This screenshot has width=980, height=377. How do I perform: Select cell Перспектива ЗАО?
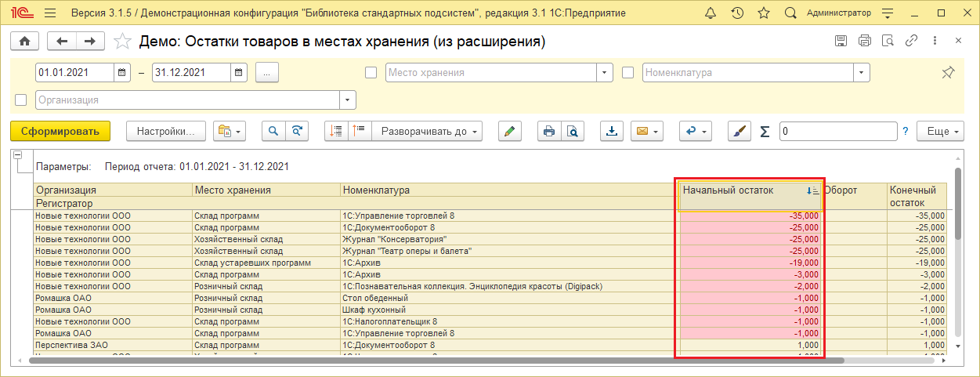[x=113, y=345]
